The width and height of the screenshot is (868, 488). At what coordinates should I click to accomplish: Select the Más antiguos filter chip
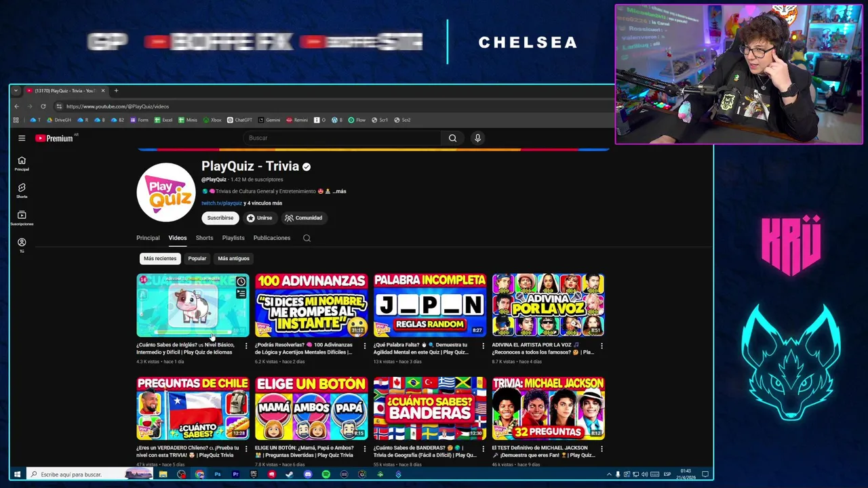[233, 258]
